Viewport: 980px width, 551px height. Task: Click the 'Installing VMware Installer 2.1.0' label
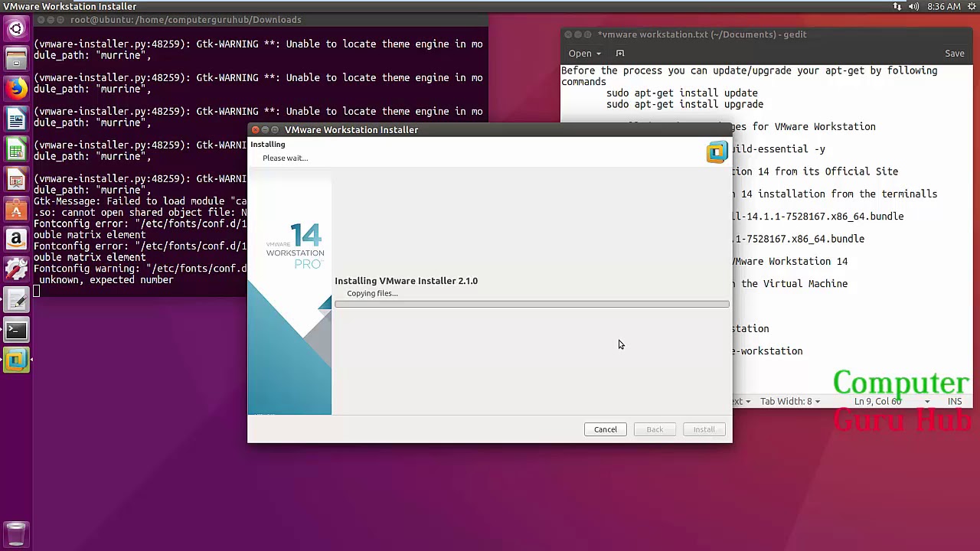pyautogui.click(x=406, y=281)
